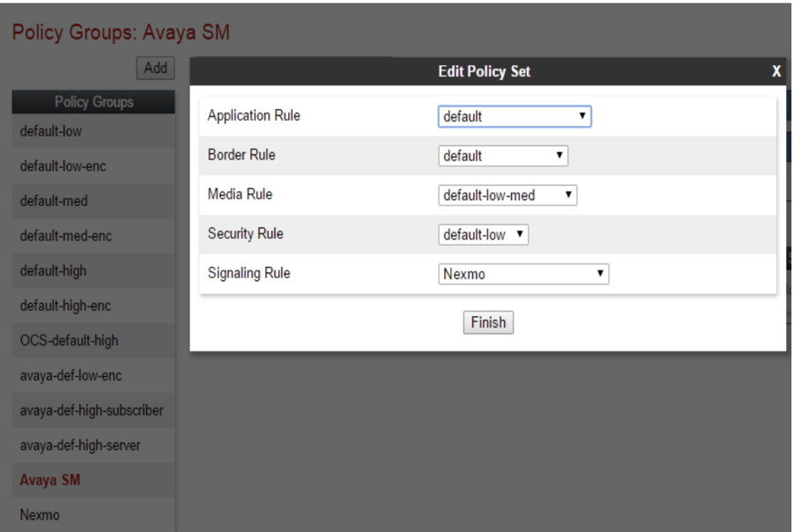Select the avaya-def-high-server policy group
793x532 pixels.
[93, 446]
